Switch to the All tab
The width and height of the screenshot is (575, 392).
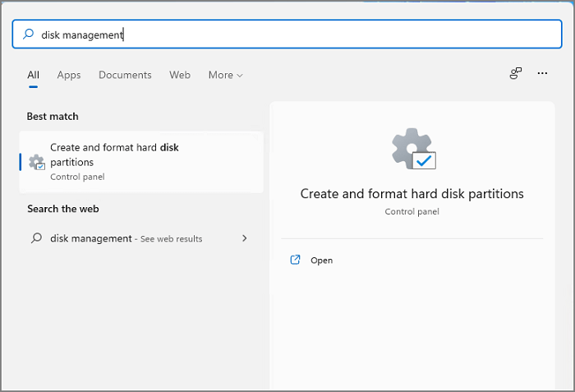coord(33,75)
